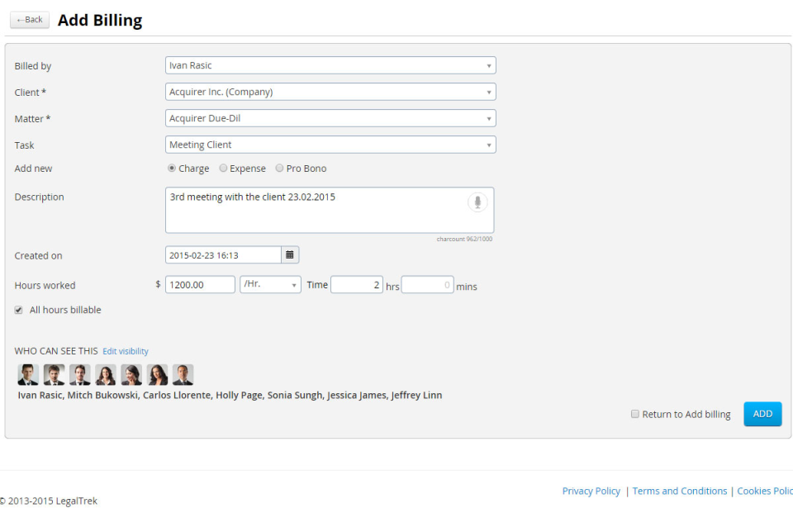Open the Edit visibility link
Image resolution: width=793 pixels, height=532 pixels.
point(125,350)
